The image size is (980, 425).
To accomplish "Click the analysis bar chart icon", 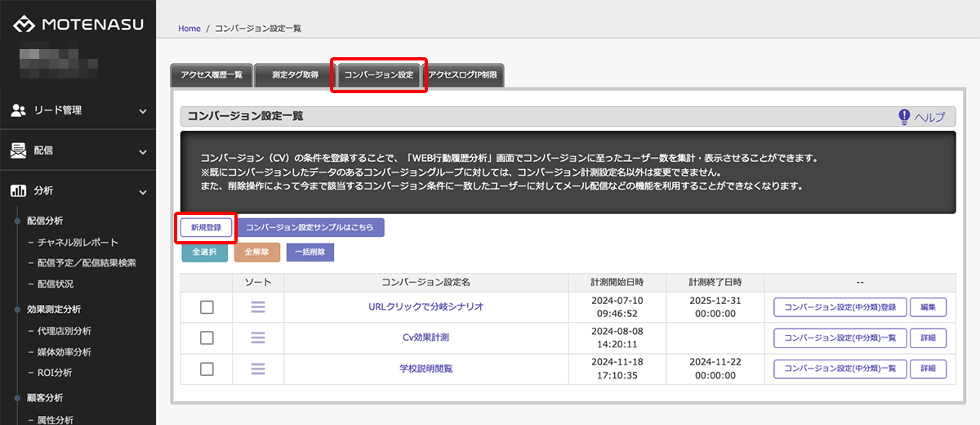I will coord(18,191).
